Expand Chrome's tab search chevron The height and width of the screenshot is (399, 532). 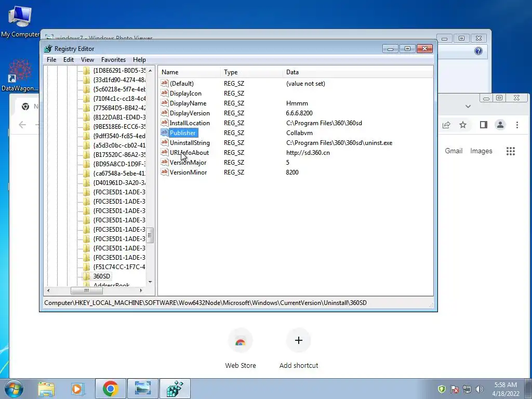point(468,107)
